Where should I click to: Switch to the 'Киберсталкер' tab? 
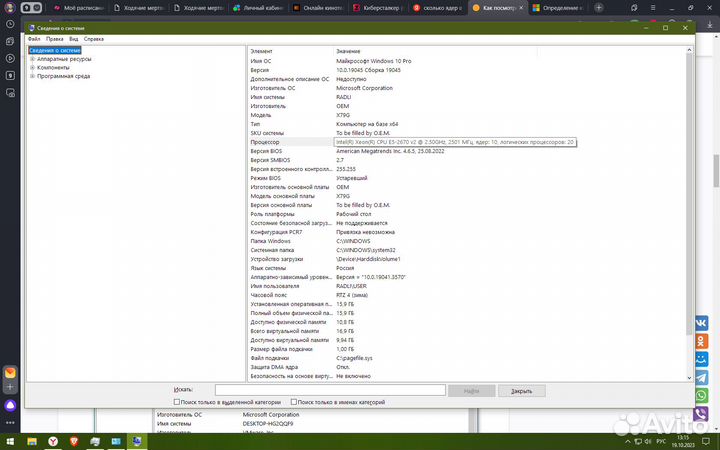point(378,8)
